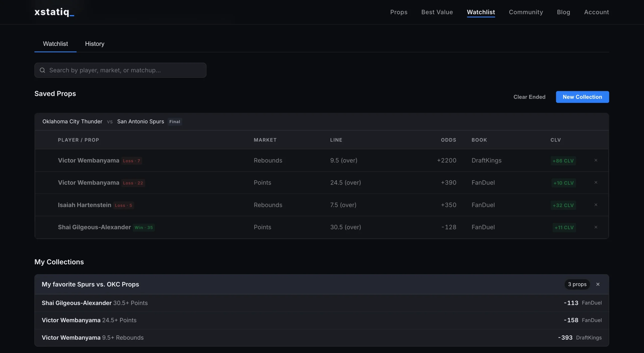Click the My Collections heading
This screenshot has height=353, width=644.
click(59, 262)
